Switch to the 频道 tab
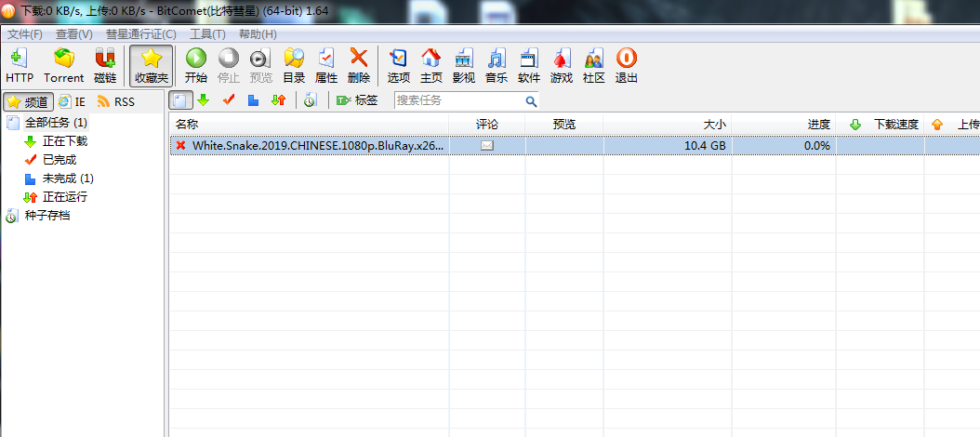Screen dimensions: 980x437 click(29, 102)
